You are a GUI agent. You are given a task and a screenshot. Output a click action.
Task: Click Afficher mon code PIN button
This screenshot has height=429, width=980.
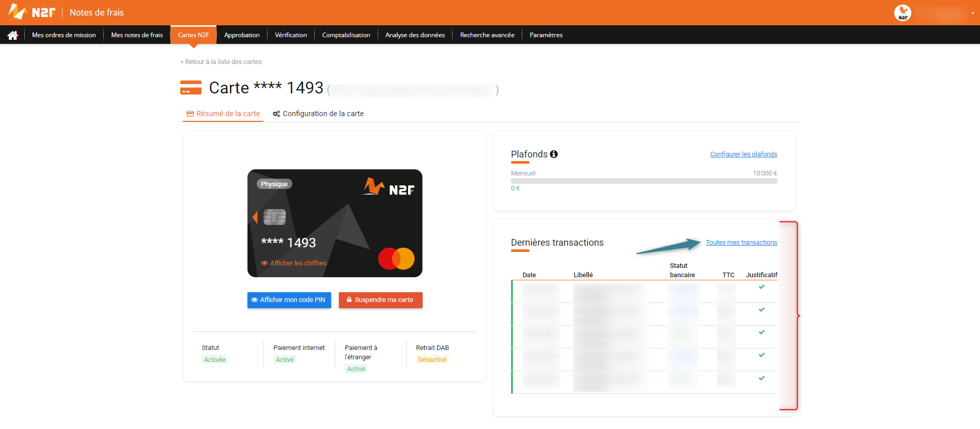289,300
